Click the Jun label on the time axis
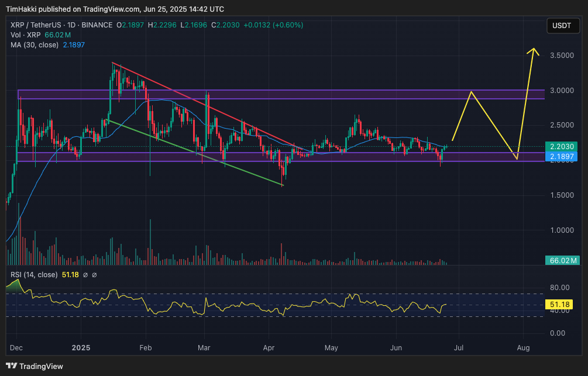This screenshot has height=376, width=588. point(396,348)
